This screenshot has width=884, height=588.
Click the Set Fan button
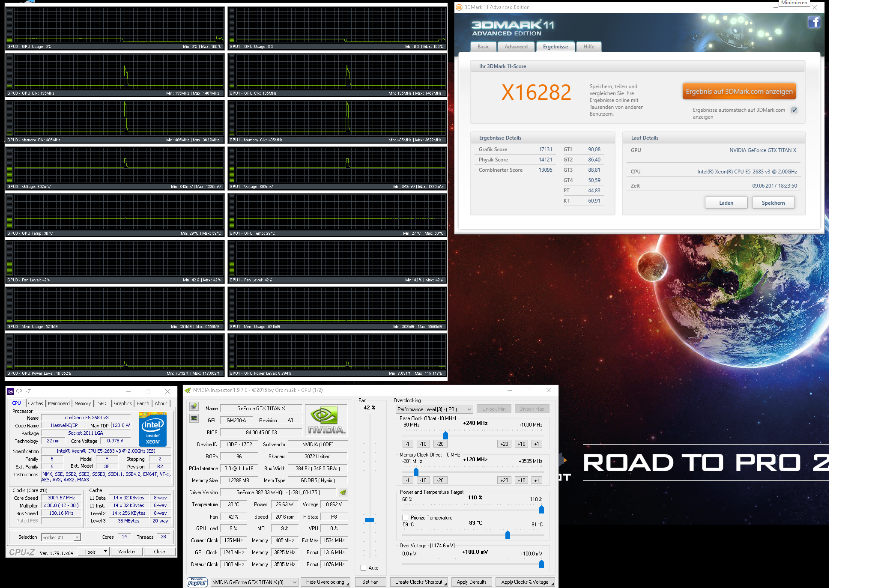370,582
